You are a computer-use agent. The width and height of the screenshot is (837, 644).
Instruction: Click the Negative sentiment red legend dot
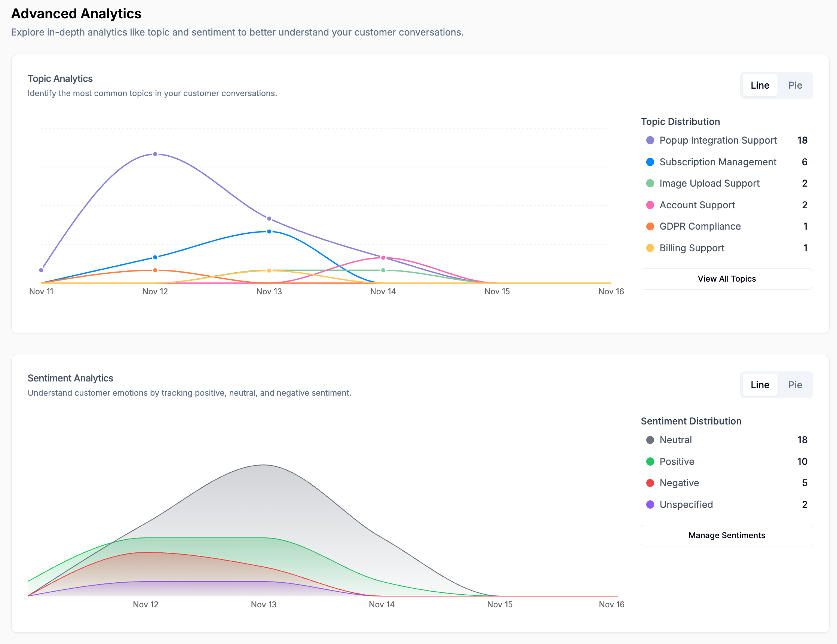[650, 483]
